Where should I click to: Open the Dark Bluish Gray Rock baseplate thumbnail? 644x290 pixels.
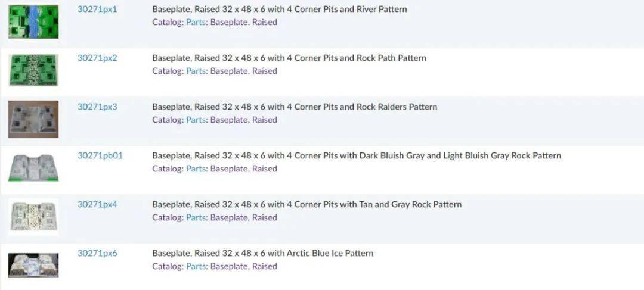[x=33, y=167]
